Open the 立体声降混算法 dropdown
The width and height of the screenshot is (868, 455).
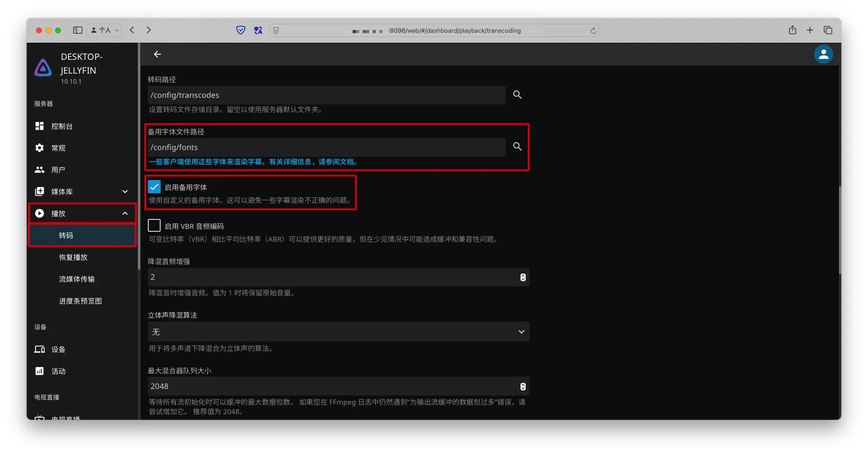tap(338, 332)
